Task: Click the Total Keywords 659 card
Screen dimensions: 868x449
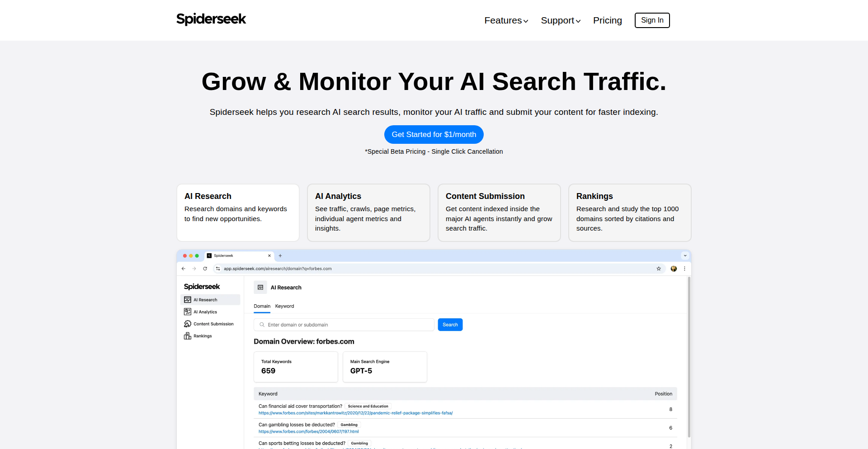Action: tap(296, 367)
